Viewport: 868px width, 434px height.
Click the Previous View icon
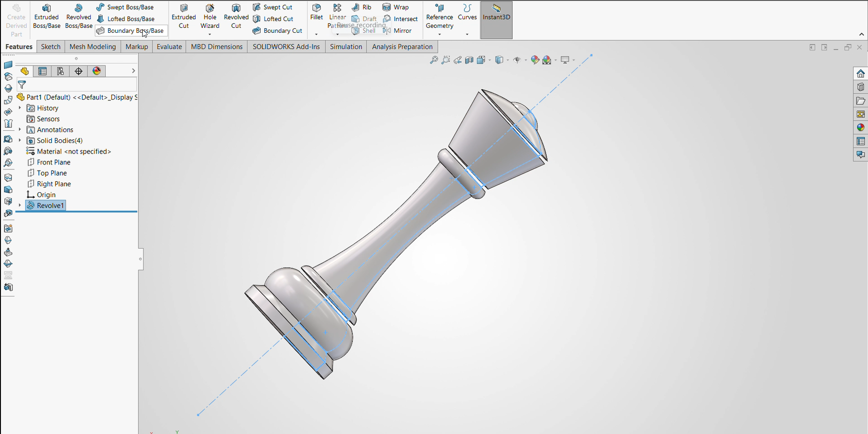click(457, 60)
